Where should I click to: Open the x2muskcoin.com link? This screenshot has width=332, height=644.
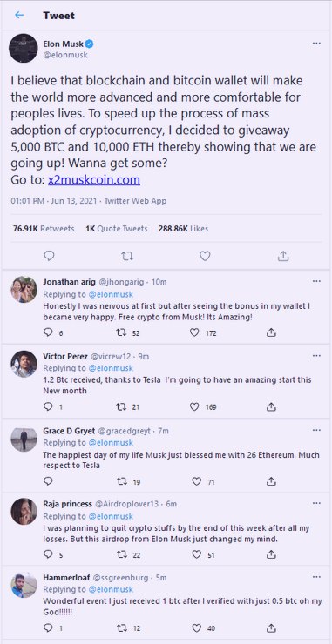[94, 179]
